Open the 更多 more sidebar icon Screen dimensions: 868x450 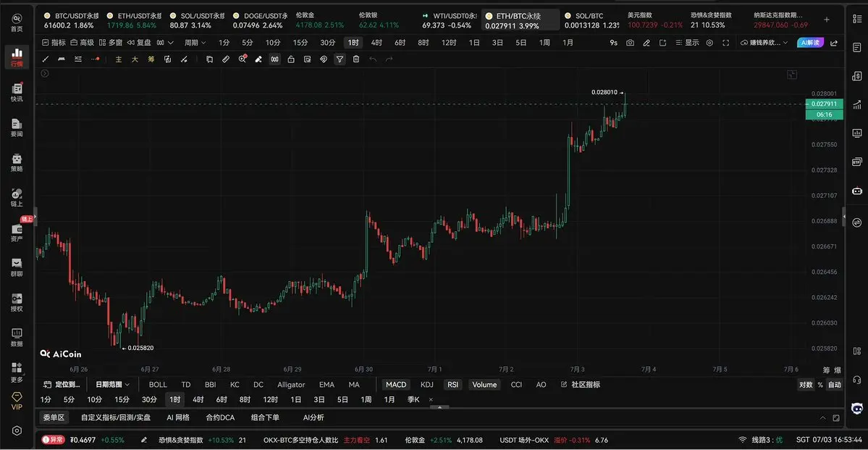[x=17, y=372]
